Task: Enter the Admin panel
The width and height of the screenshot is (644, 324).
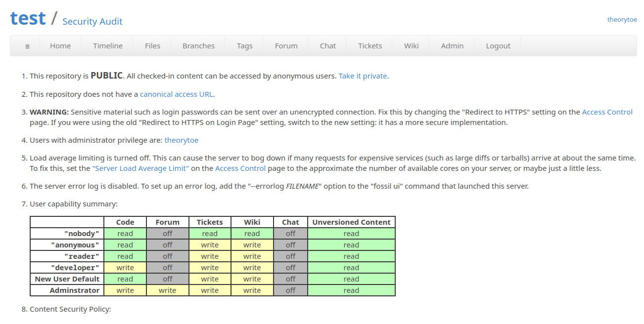Action: (452, 45)
